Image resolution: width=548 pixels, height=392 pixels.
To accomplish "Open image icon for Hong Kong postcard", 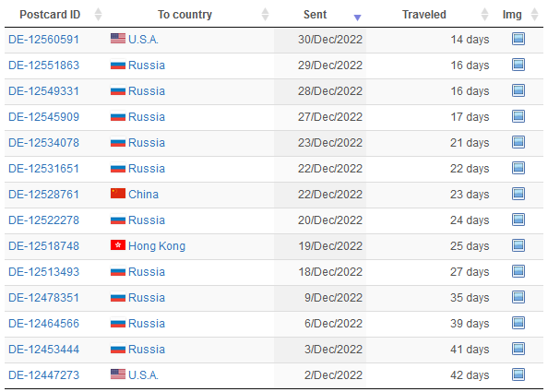I will [518, 245].
